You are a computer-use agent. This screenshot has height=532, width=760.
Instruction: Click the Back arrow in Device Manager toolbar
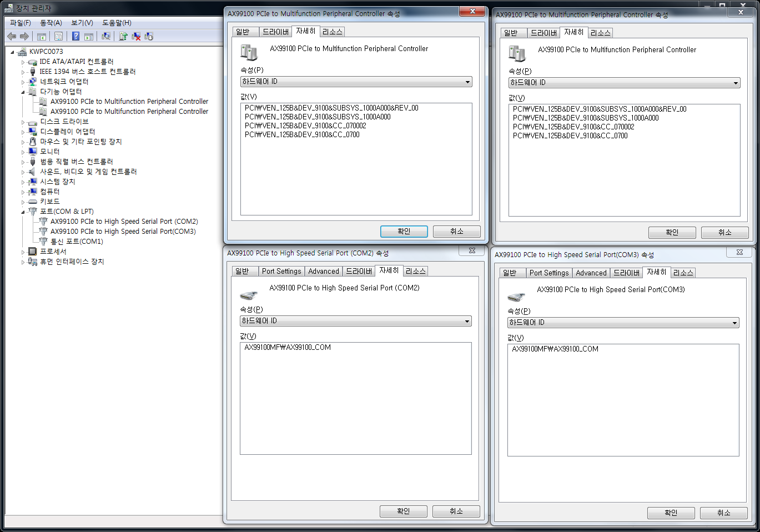(x=12, y=36)
